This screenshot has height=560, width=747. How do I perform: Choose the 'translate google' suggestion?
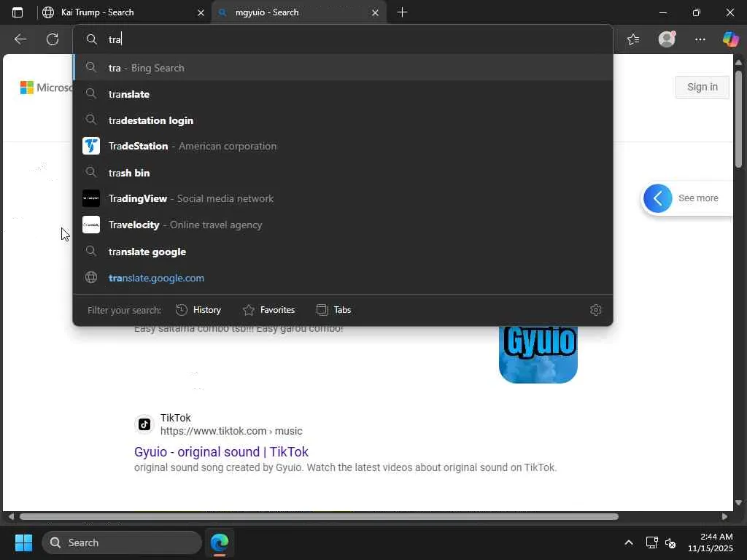[x=343, y=252]
